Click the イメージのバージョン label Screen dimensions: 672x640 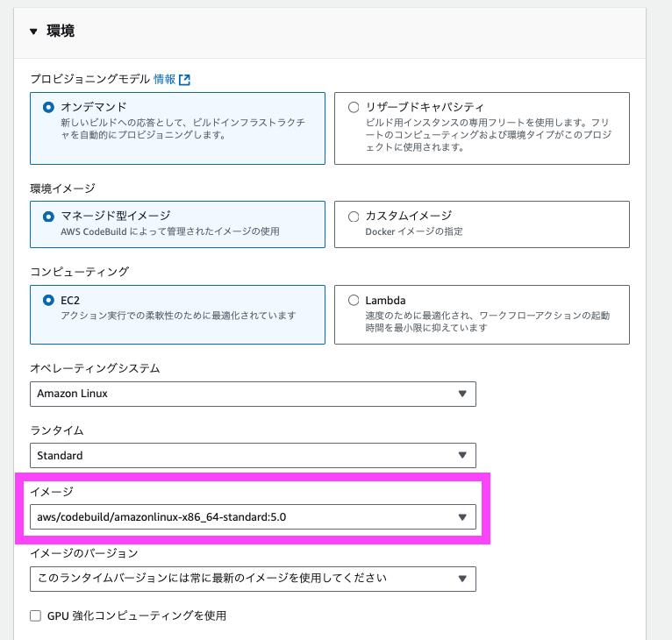click(84, 553)
